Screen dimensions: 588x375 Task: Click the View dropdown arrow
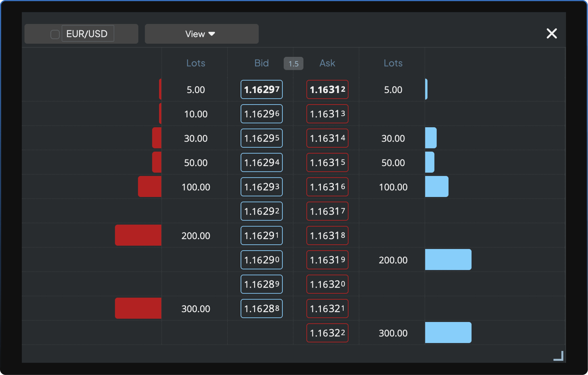click(212, 34)
